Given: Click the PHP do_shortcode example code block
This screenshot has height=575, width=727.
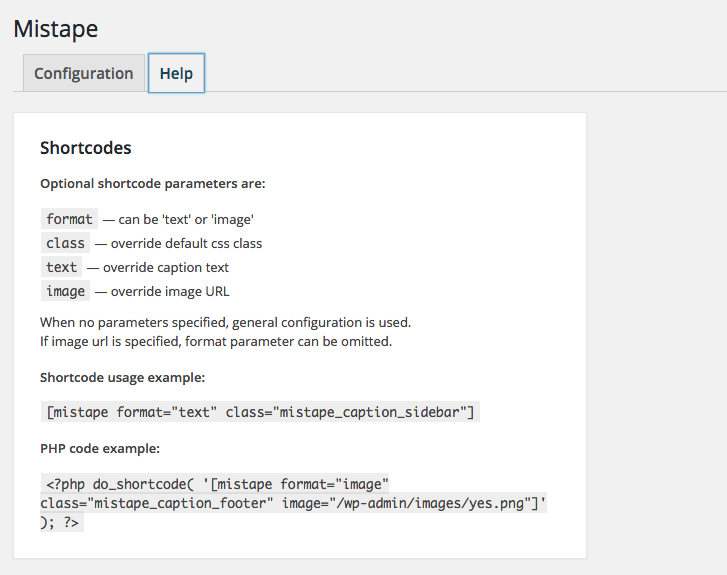Looking at the screenshot, I should tap(293, 503).
